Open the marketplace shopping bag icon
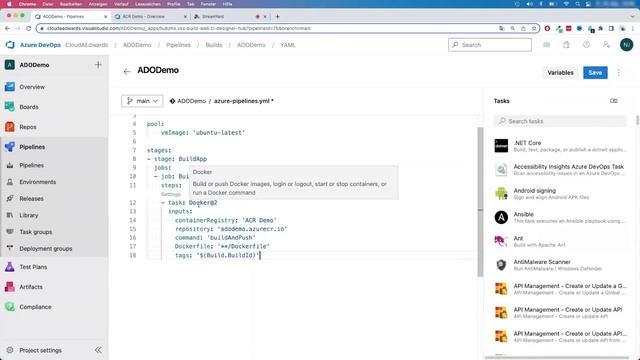This screenshot has height=360, width=640. click(566, 45)
